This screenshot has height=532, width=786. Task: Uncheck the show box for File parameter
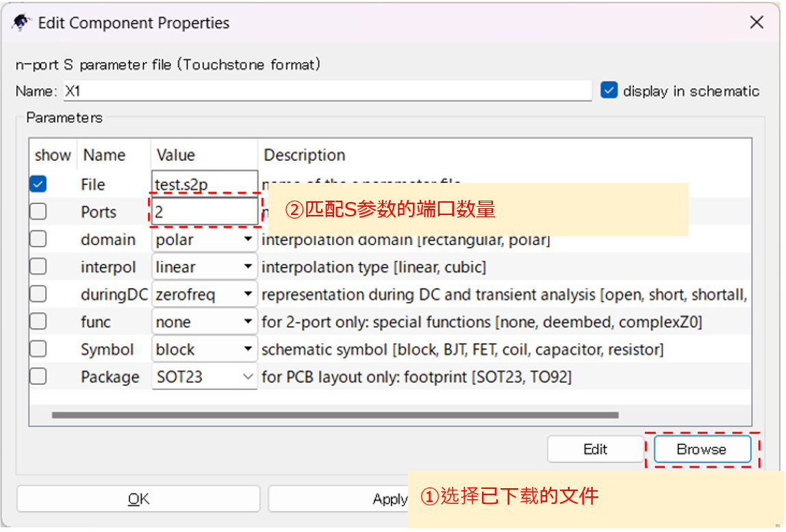[38, 184]
